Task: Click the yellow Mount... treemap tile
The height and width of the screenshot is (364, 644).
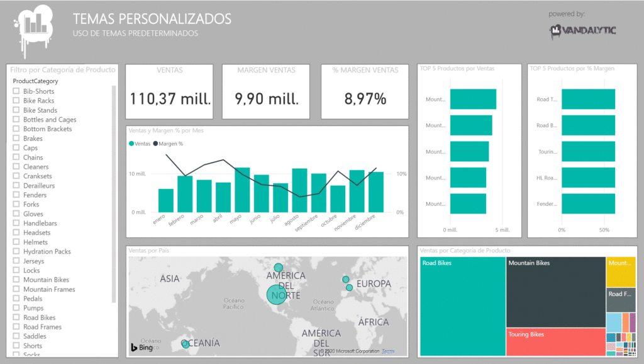Action: tap(621, 272)
